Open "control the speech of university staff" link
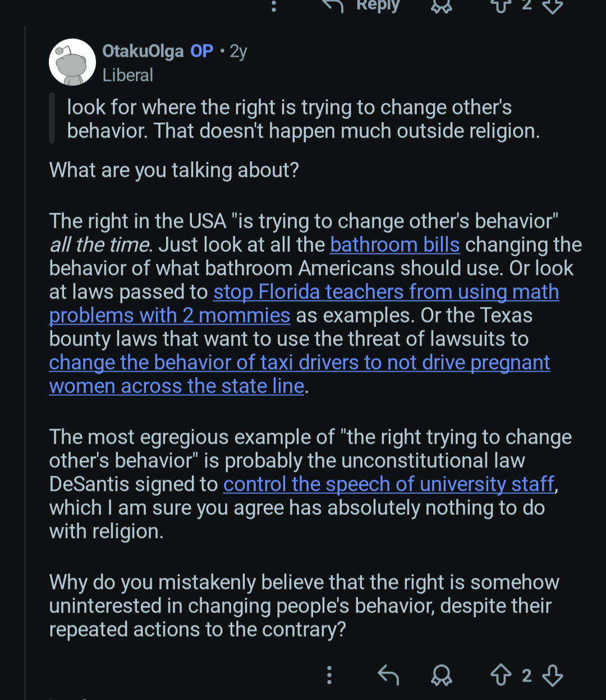 click(389, 484)
